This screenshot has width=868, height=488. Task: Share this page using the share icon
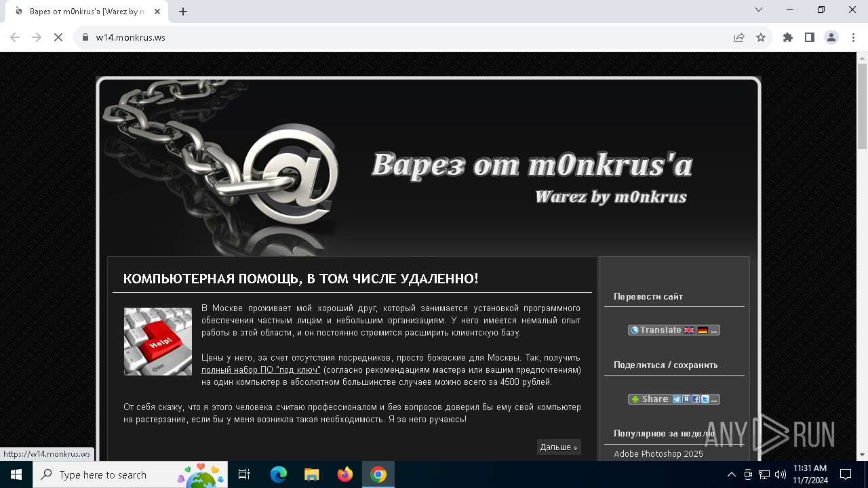pos(739,37)
